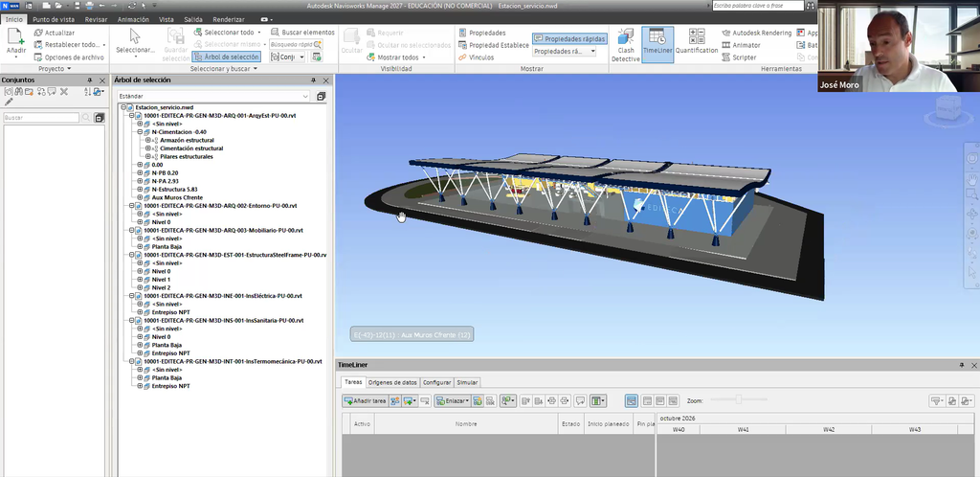The height and width of the screenshot is (477, 980).
Task: Expand the Armazón estructural node
Action: (148, 141)
